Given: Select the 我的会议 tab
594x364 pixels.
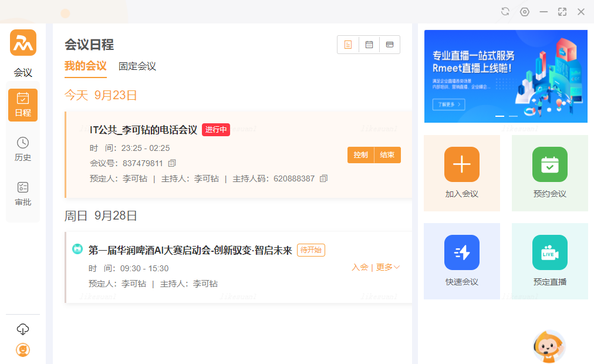Looking at the screenshot, I should [x=85, y=66].
